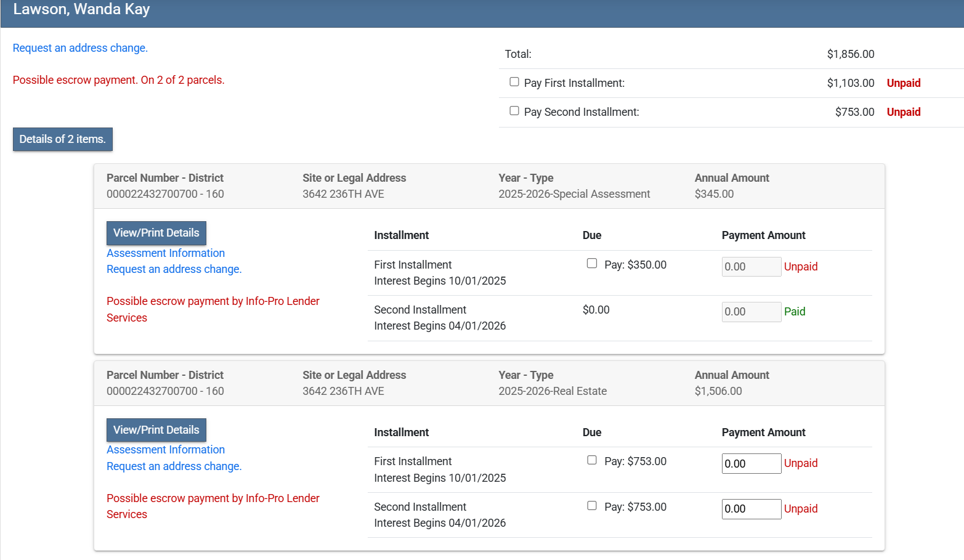Click Special Assessment second installment payment amount field
Screen dimensions: 964x560
pos(751,312)
